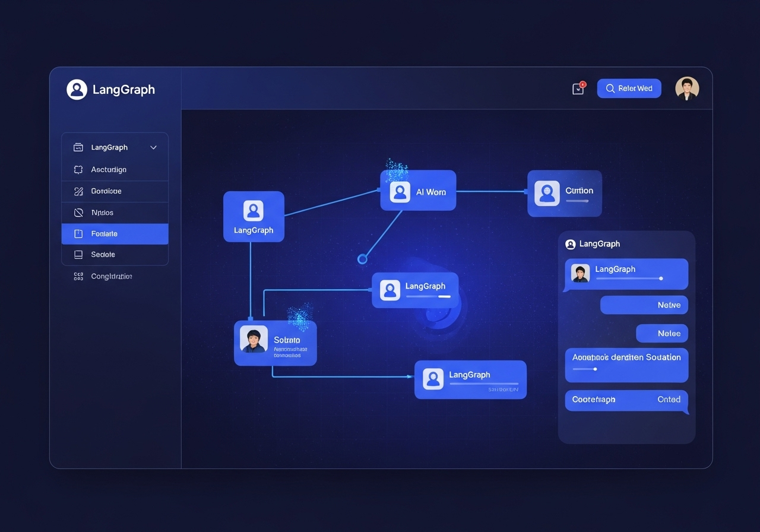
Task: Click the circular connector handle below AI Worn
Action: 362,259
